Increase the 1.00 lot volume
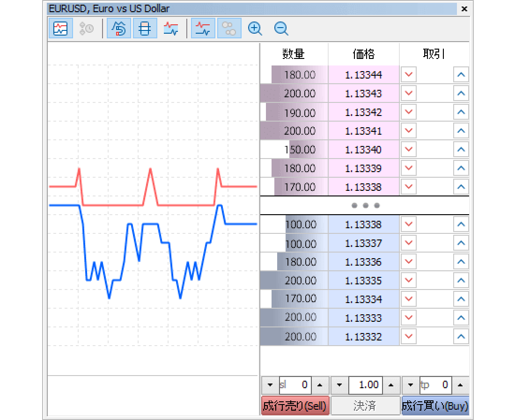Image resolution: width=515 pixels, height=420 pixels. coord(391,385)
